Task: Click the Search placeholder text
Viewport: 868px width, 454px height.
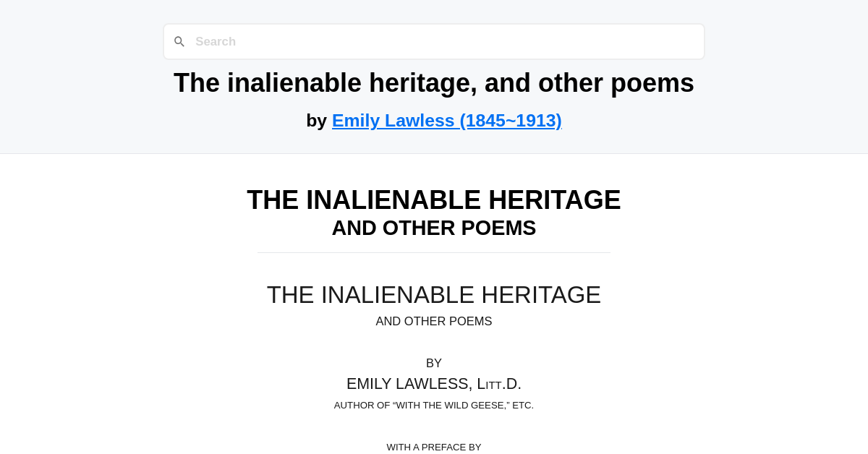Action: (215, 41)
